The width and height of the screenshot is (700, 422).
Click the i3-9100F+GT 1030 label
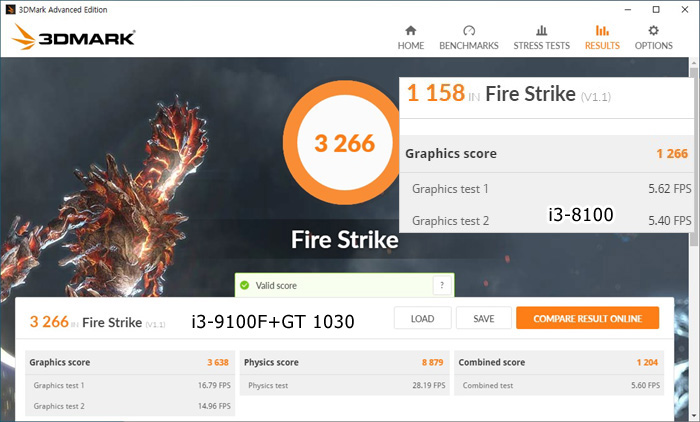tap(273, 322)
